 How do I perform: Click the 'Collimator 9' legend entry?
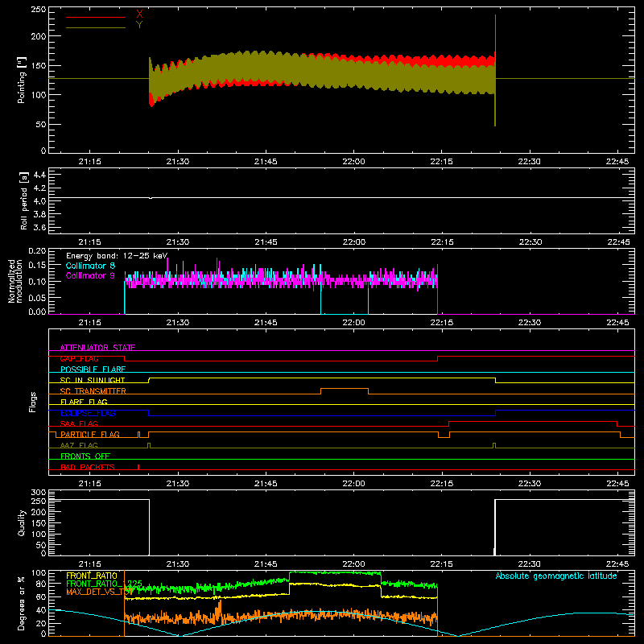[90, 275]
